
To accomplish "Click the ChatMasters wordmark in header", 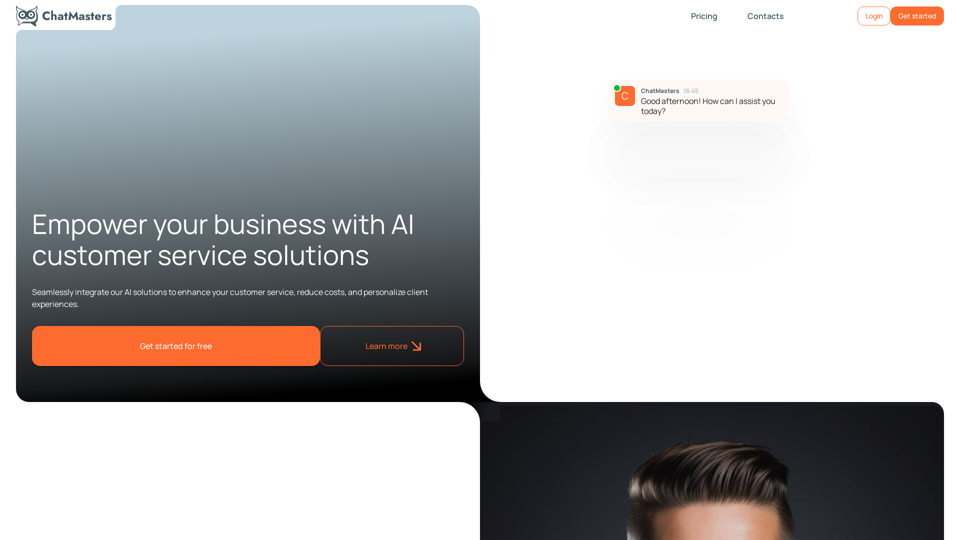I will (77, 17).
